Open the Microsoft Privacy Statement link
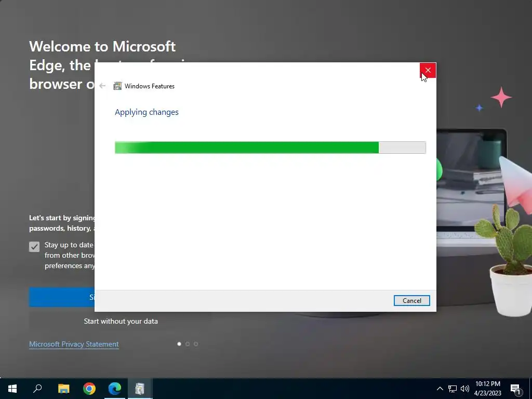The width and height of the screenshot is (532, 399). click(x=74, y=344)
